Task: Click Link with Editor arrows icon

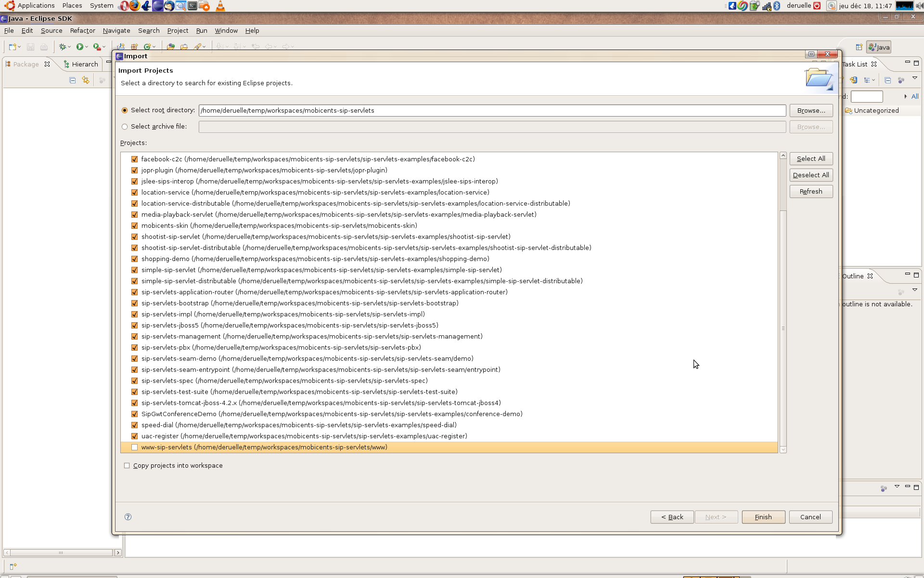Action: (x=86, y=80)
